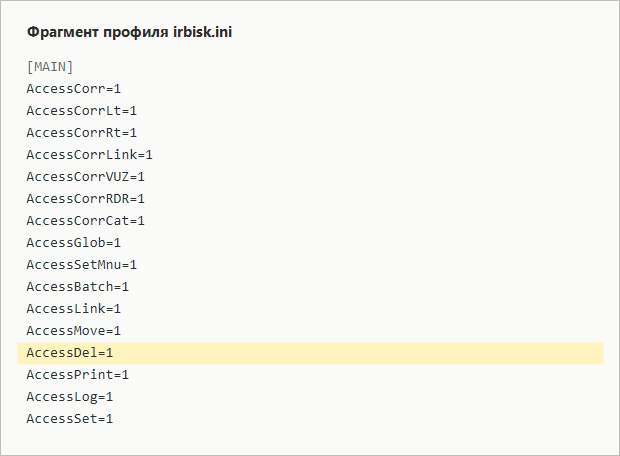This screenshot has width=620, height=456.
Task: Click the word irbisk.ini in the title
Action: (x=202, y=32)
